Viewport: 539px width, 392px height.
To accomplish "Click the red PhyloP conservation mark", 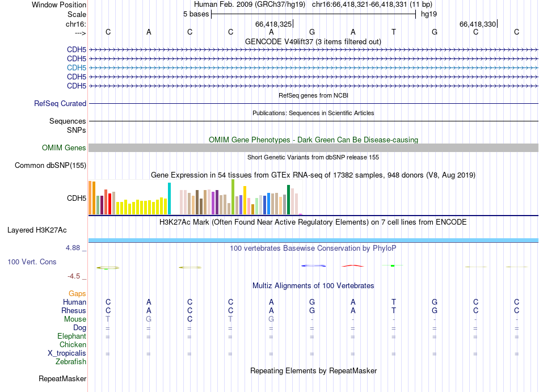I will click(353, 265).
